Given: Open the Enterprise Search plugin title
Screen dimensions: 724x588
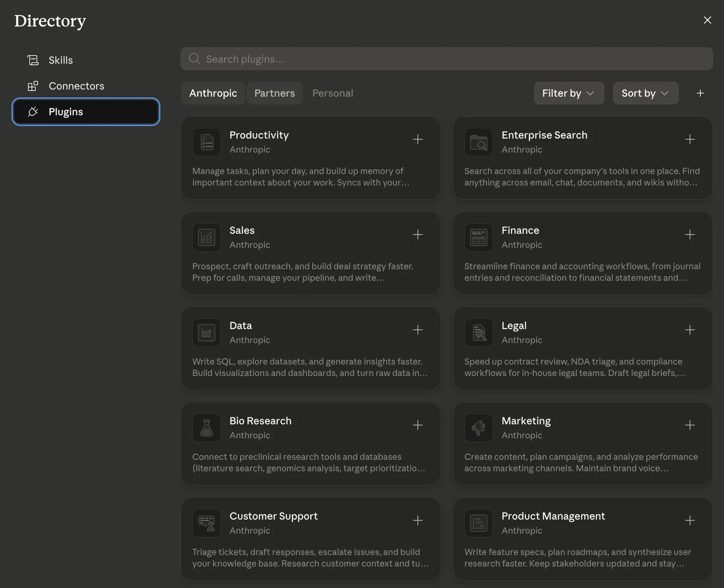Looking at the screenshot, I should 544,135.
